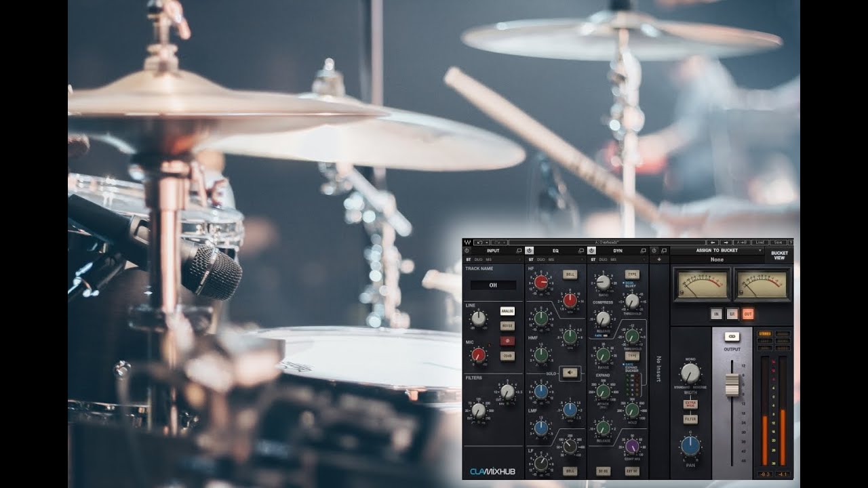Viewport: 868px width, 488px height.
Task: Click the SC EQ button
Action: tap(603, 470)
